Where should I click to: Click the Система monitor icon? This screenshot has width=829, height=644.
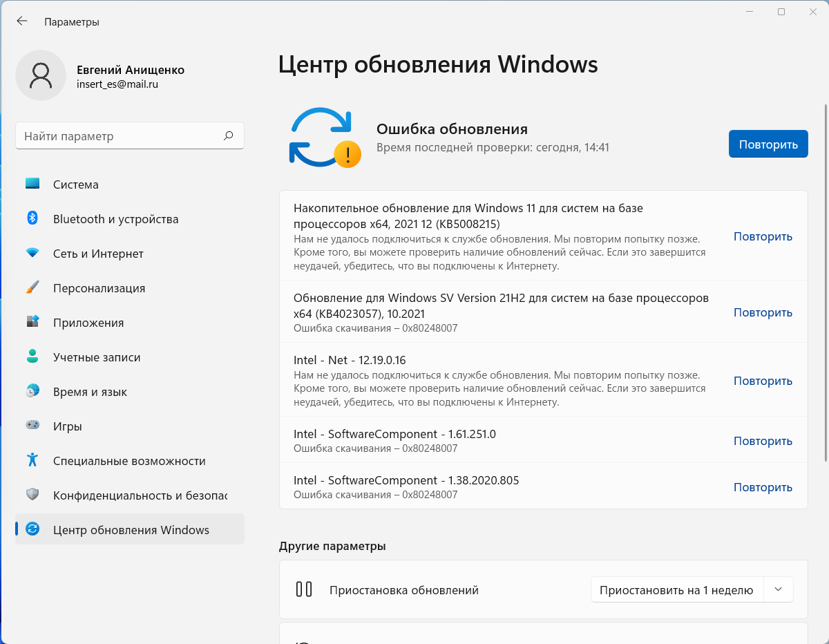coord(32,184)
